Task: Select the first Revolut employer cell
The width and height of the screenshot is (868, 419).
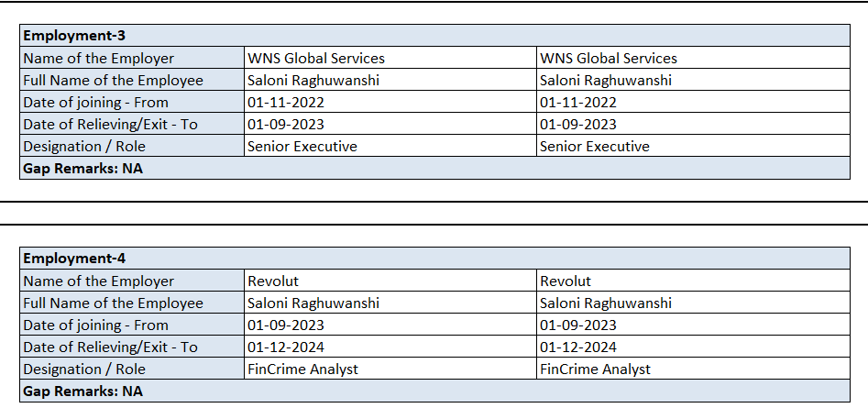Action: pos(273,281)
